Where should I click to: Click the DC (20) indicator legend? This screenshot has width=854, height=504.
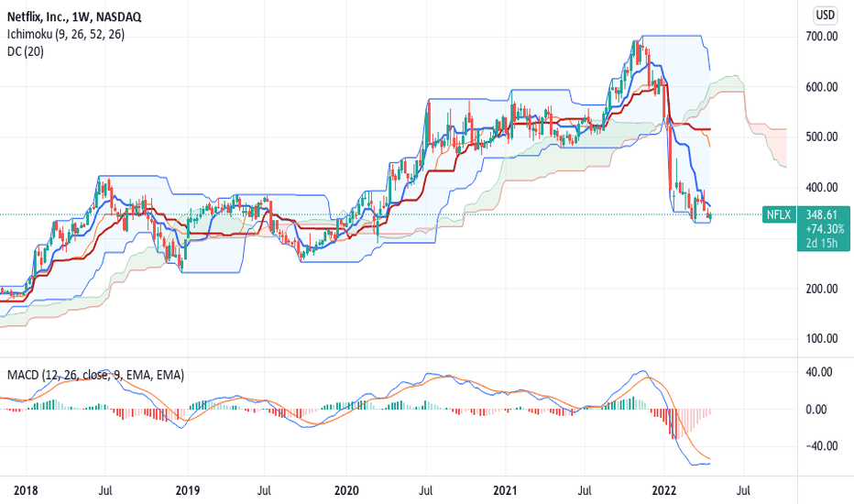click(x=25, y=51)
